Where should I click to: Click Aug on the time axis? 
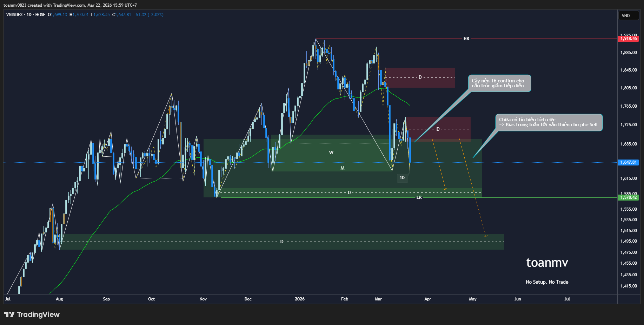click(59, 299)
